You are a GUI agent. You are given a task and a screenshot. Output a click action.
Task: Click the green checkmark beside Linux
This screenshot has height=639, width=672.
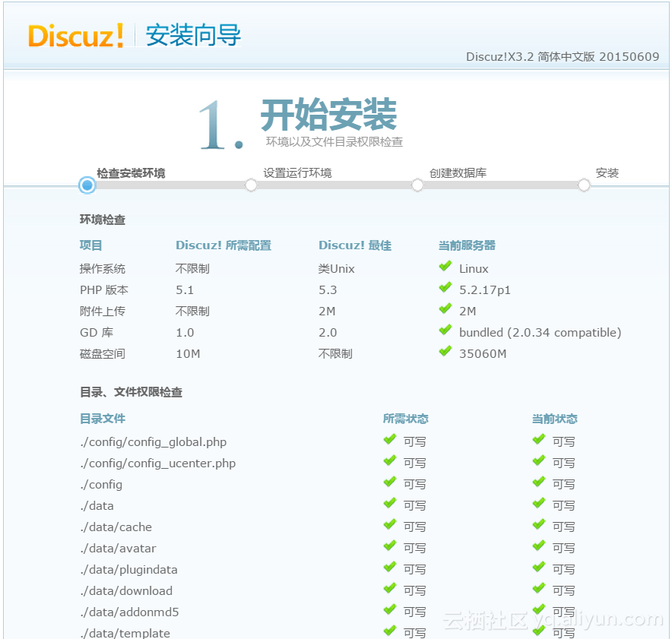(x=445, y=267)
